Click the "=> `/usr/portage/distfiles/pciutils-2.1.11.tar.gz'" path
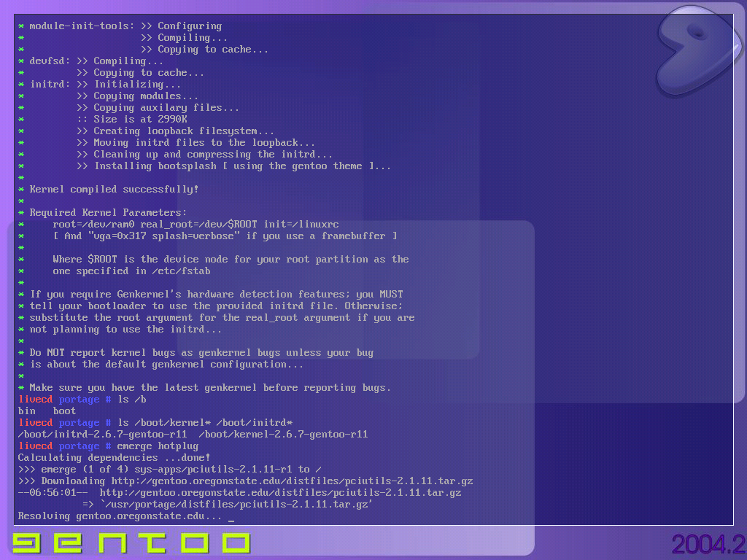This screenshot has width=747, height=560. click(228, 505)
